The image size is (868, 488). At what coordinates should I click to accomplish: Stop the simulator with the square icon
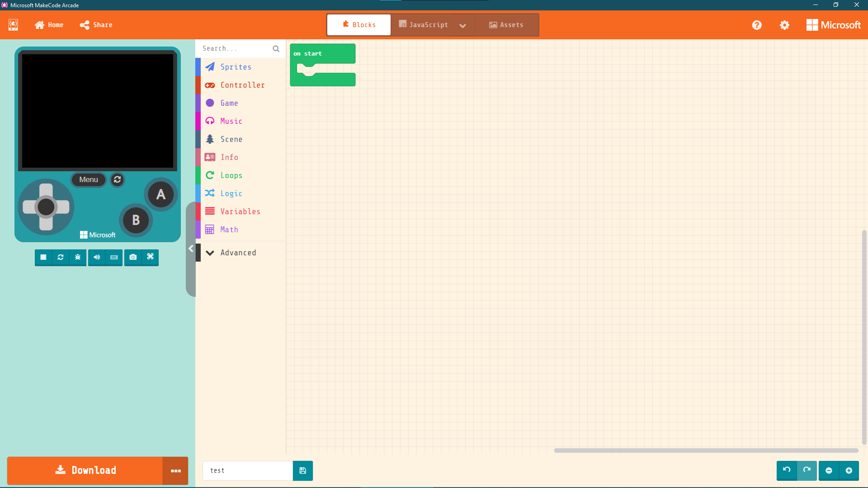(x=43, y=257)
